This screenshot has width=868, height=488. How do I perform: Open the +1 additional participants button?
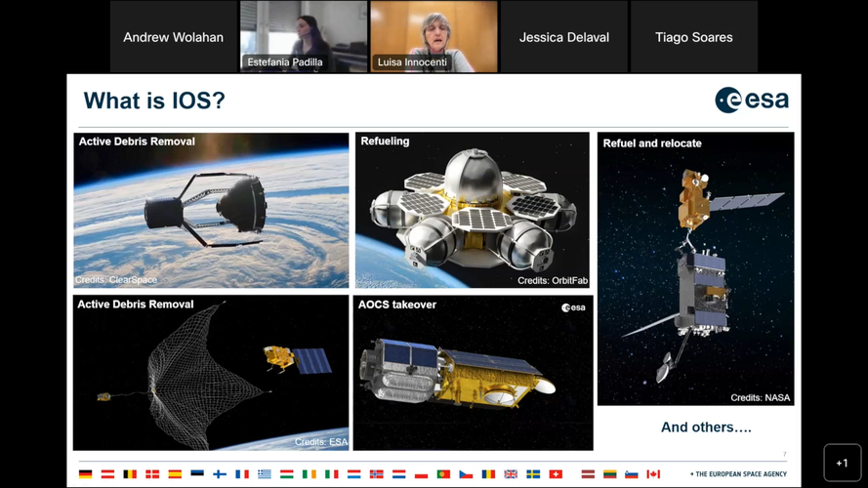click(842, 464)
